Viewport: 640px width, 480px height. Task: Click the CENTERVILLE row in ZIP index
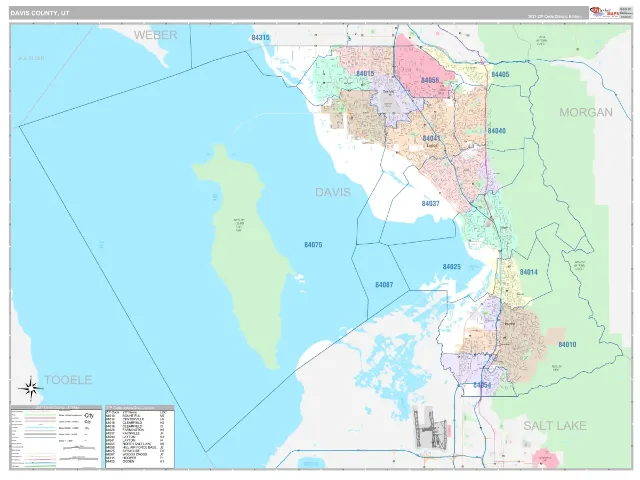point(135,419)
